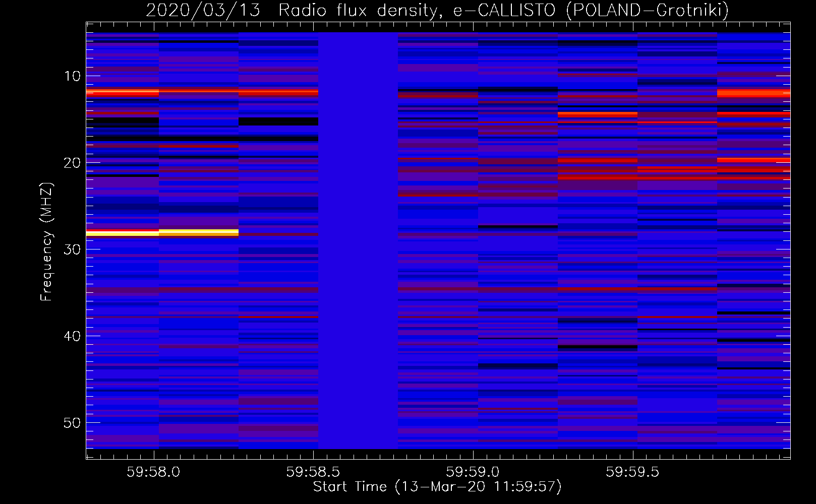The width and height of the screenshot is (816, 504).
Task: Click the 'Start Time (13-Mar-20 11:59:57)' label
Action: click(x=437, y=487)
